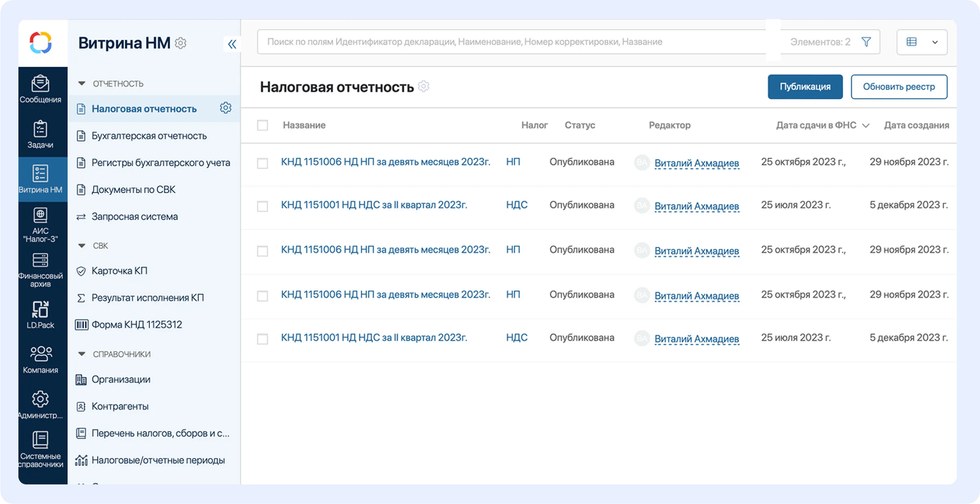Screen dimensions: 980x504
Task: Open АИС "Налог-3" module
Action: [x=41, y=224]
